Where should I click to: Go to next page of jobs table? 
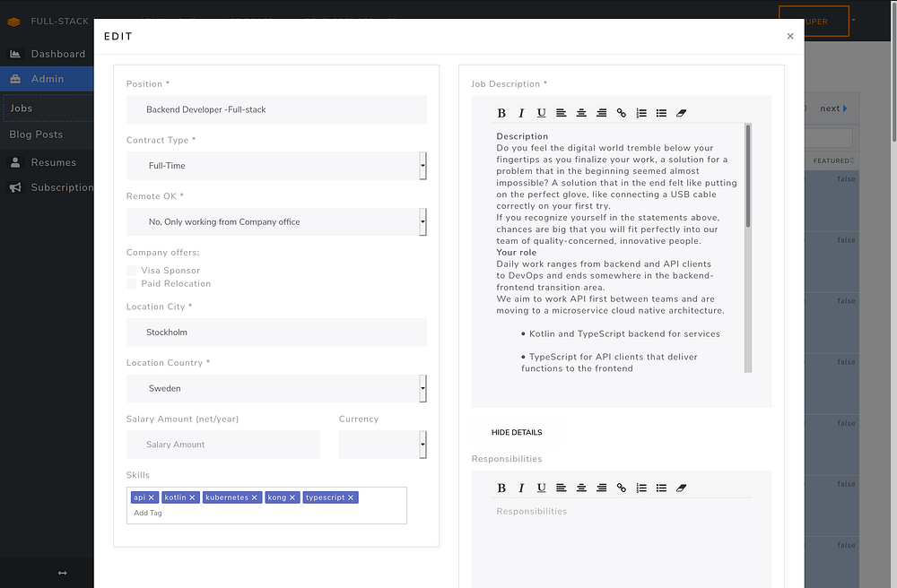point(833,108)
